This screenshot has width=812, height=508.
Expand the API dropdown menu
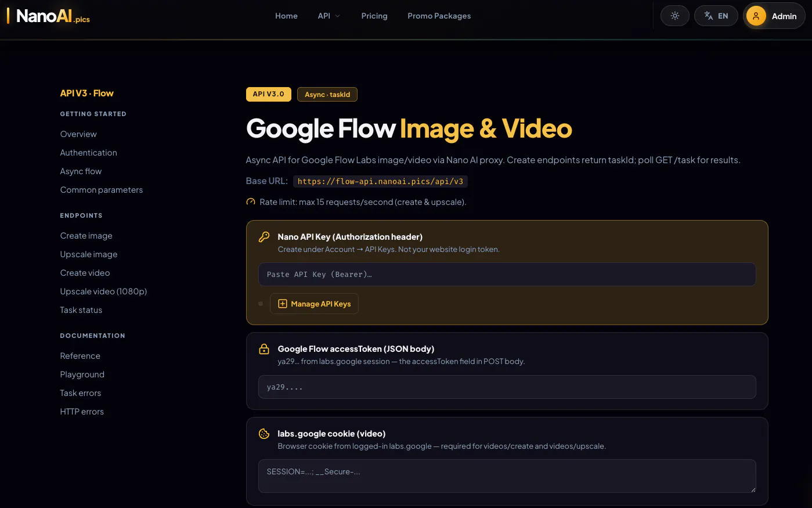point(329,16)
